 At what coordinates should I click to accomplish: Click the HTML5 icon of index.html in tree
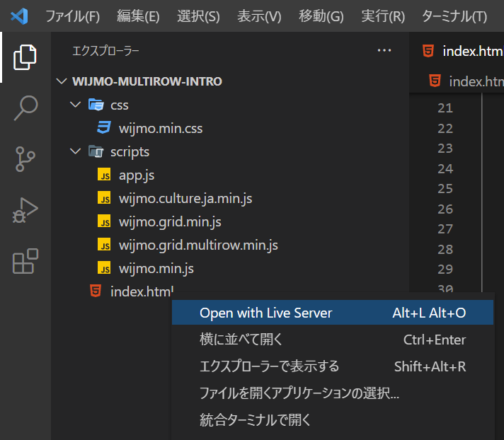(x=96, y=291)
